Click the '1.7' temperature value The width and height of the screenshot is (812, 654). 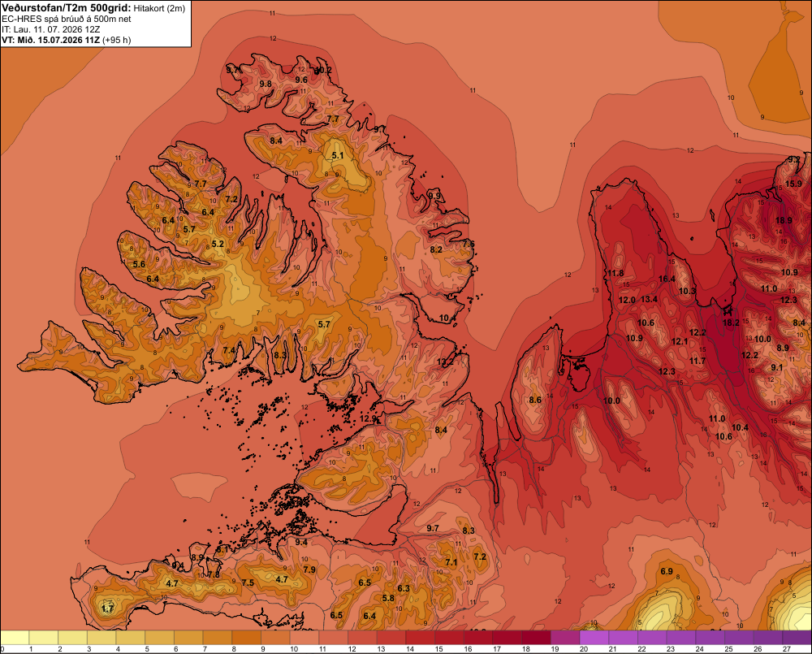coord(107,609)
